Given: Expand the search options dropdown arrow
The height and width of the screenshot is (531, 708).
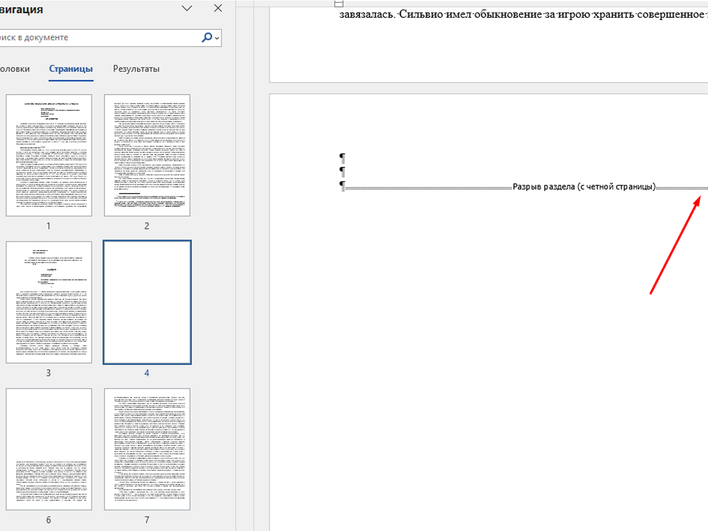Looking at the screenshot, I should [x=217, y=38].
